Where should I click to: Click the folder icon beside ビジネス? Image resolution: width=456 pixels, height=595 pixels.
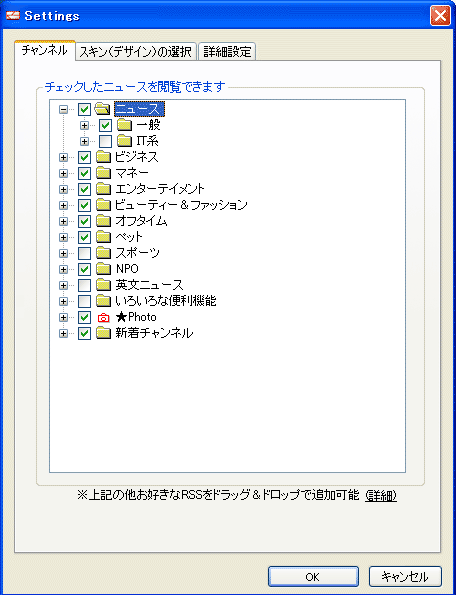coord(103,157)
